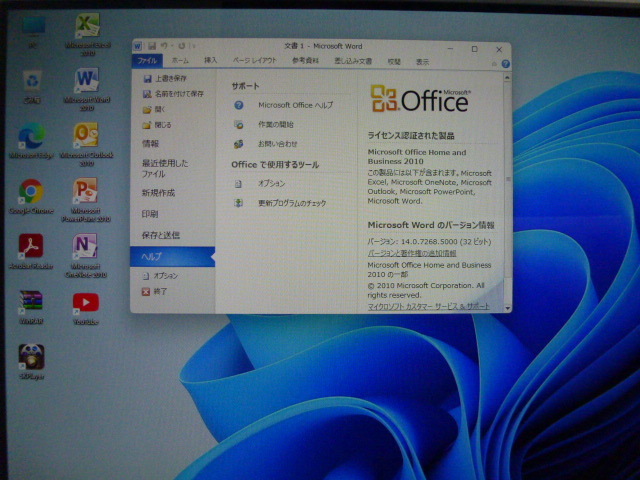Click ribbon minimize caret near help icon
This screenshot has width=640, height=480.
point(494,64)
